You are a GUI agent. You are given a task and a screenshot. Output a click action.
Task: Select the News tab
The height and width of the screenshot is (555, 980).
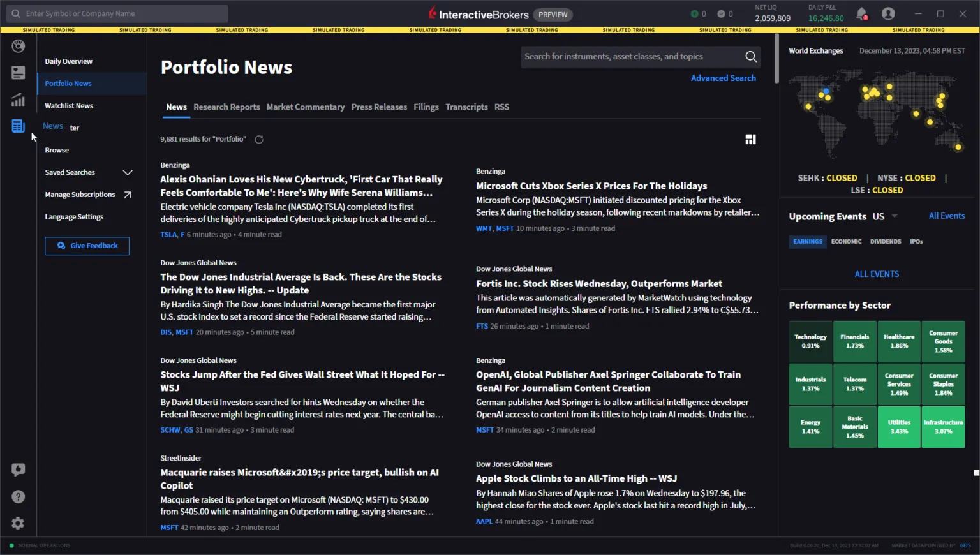(x=176, y=107)
